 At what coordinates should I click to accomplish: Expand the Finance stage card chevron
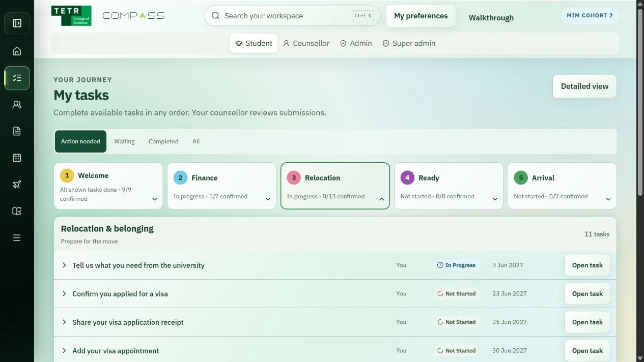click(x=268, y=199)
